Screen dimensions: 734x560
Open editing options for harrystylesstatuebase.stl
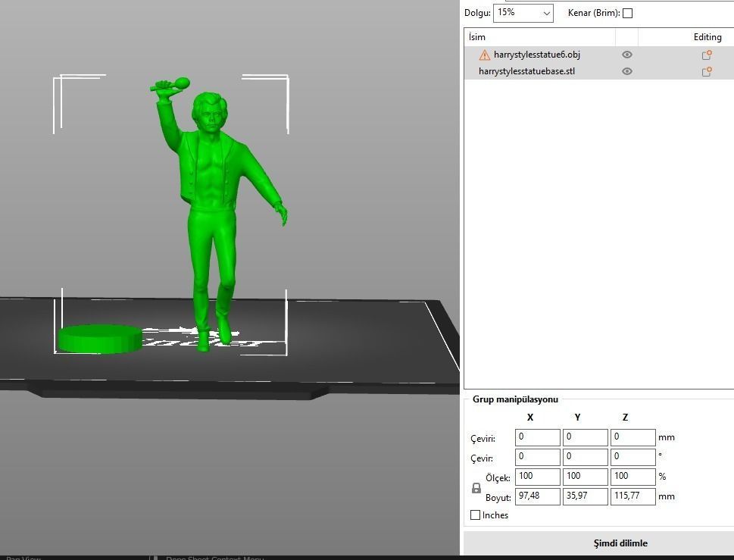[707, 71]
